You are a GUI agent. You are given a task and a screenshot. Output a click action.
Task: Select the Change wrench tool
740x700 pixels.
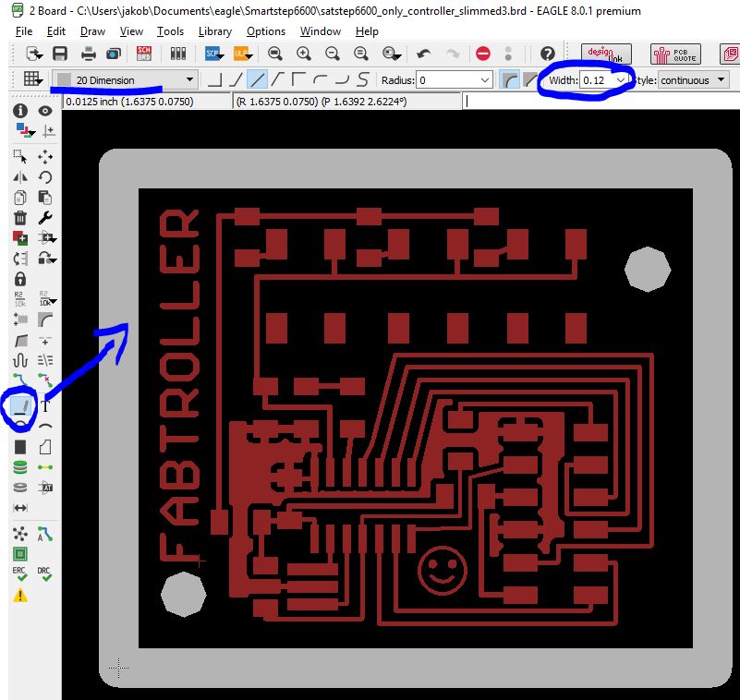pyautogui.click(x=45, y=218)
